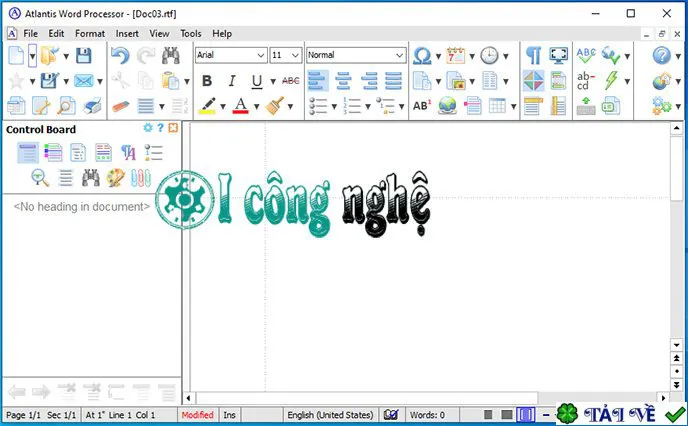
Task: Toggle center paragraph alignment
Action: [x=343, y=81]
